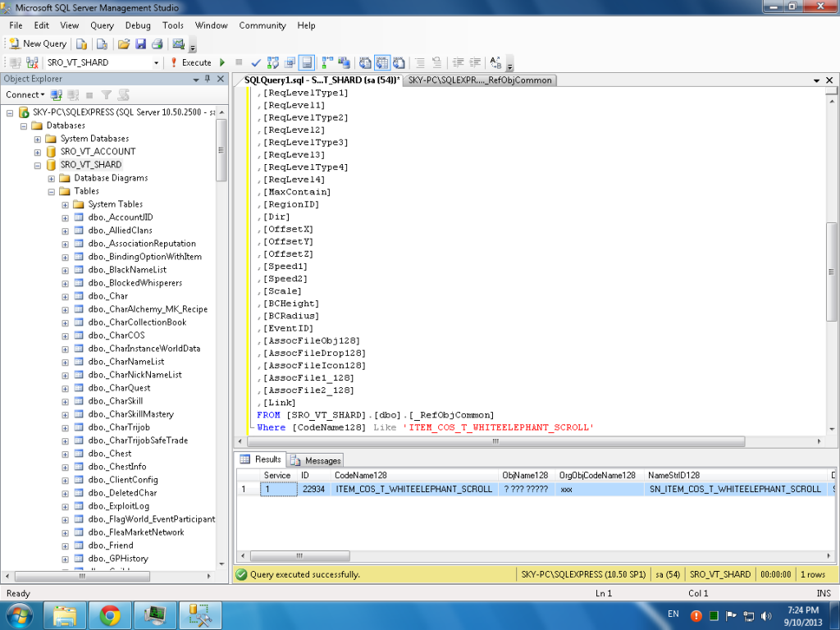Click the Object Explorer vertical scrollbar thumb
The width and height of the screenshot is (840, 630).
pyautogui.click(x=221, y=150)
